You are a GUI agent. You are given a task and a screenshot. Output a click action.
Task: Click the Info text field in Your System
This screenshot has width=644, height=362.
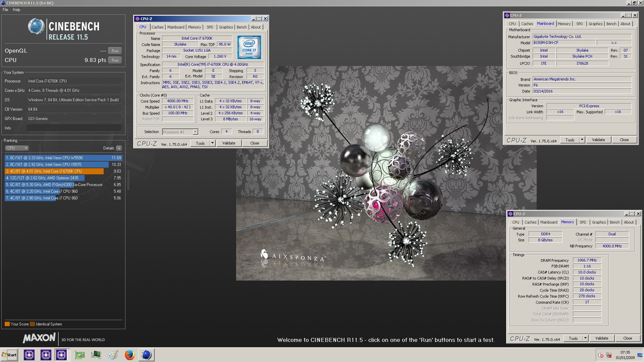click(74, 128)
